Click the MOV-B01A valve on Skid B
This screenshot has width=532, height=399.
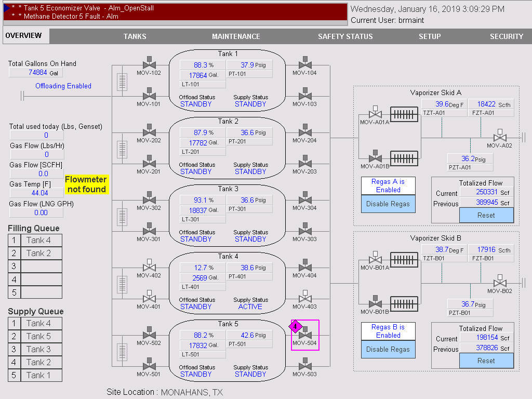375,258
